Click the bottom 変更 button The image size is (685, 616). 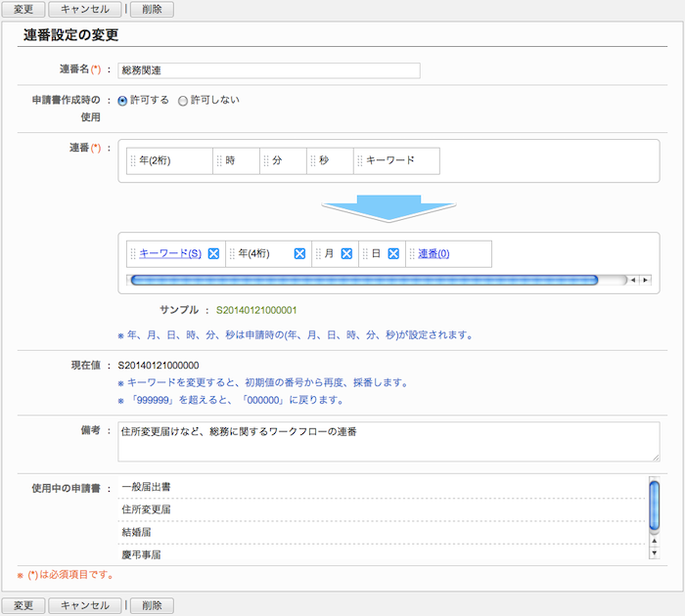[23, 605]
